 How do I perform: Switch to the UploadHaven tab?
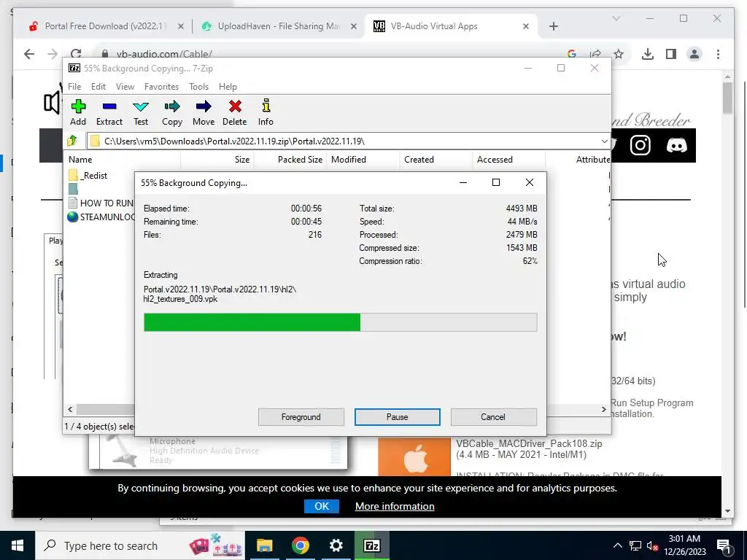(x=278, y=26)
